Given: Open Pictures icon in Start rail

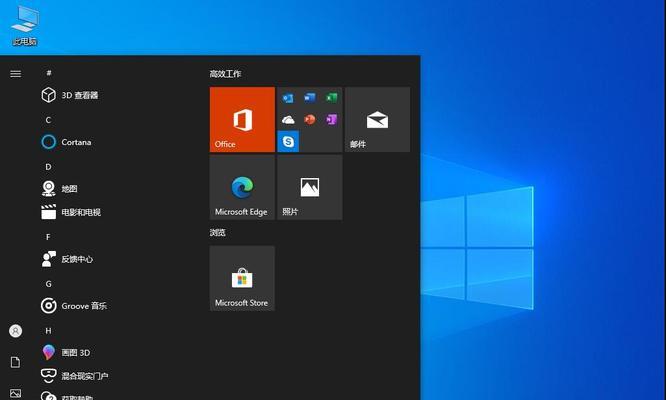Looking at the screenshot, I should click(x=15, y=393).
